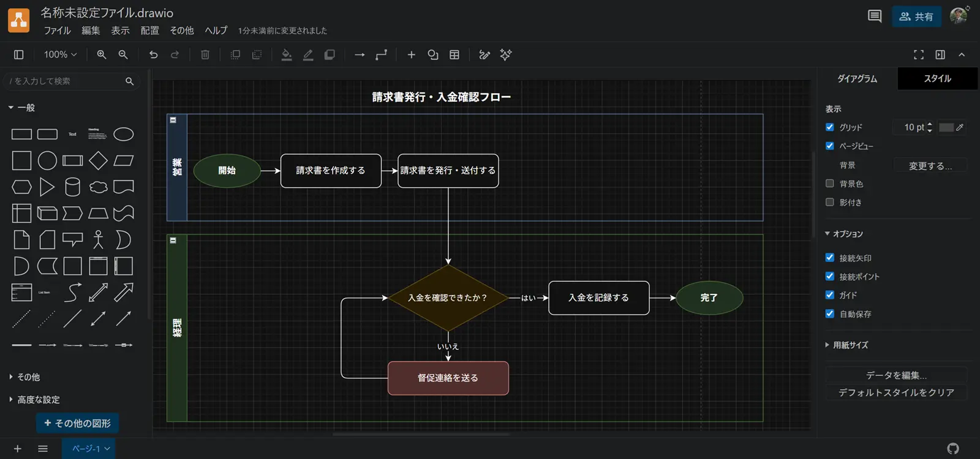Disable the グリッド checkbox
The image size is (980, 459).
click(830, 127)
